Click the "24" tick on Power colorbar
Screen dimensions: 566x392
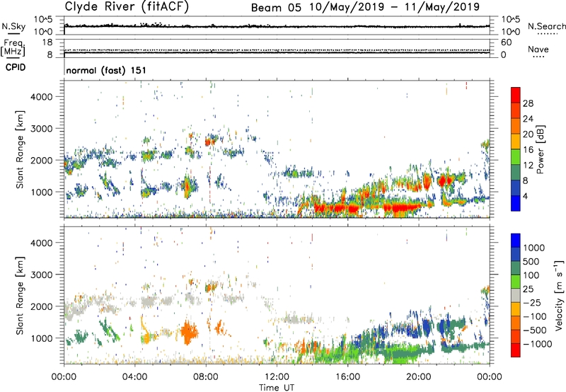tap(528, 119)
